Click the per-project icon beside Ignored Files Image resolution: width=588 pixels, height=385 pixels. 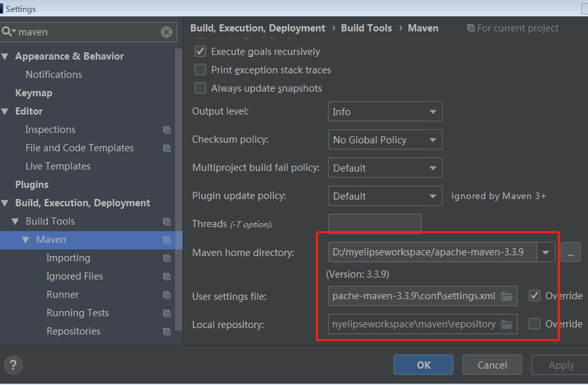(x=167, y=277)
